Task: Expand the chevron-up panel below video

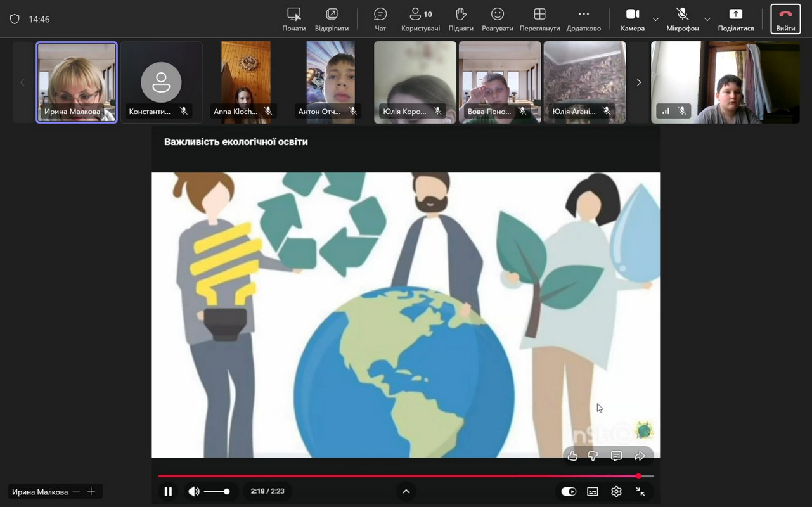Action: coord(406,491)
